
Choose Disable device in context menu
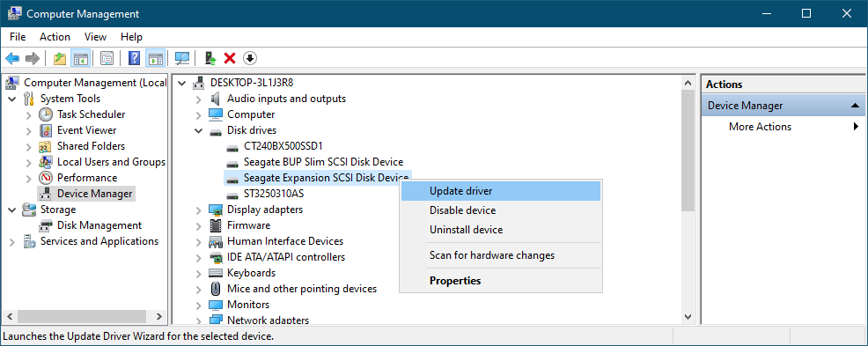coord(500,210)
